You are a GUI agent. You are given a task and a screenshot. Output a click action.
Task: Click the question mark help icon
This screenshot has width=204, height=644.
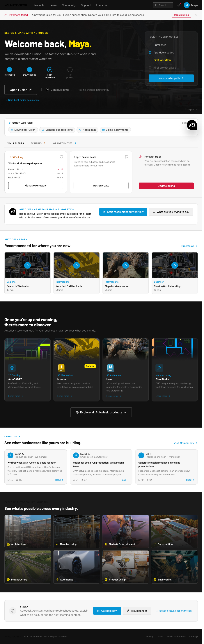(x=13, y=610)
